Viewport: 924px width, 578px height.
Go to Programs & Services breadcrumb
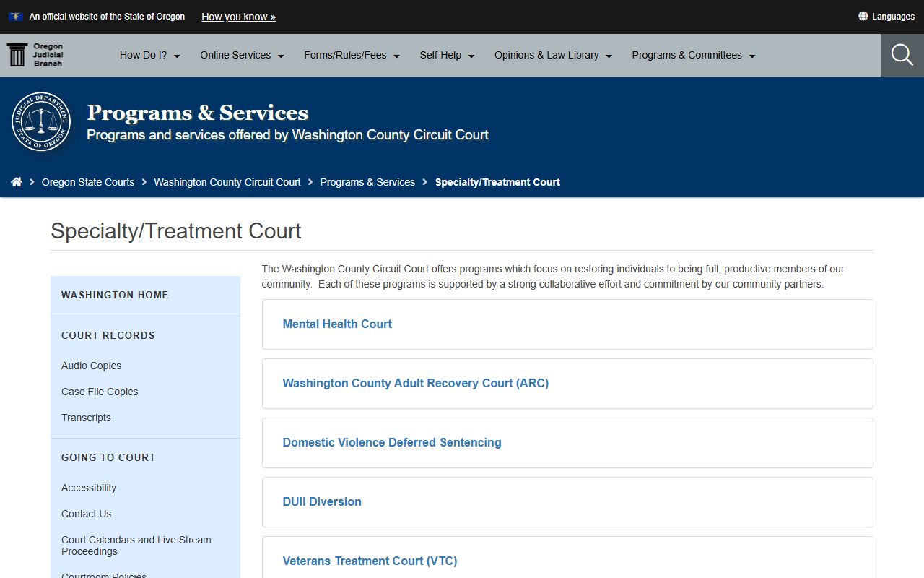(367, 182)
